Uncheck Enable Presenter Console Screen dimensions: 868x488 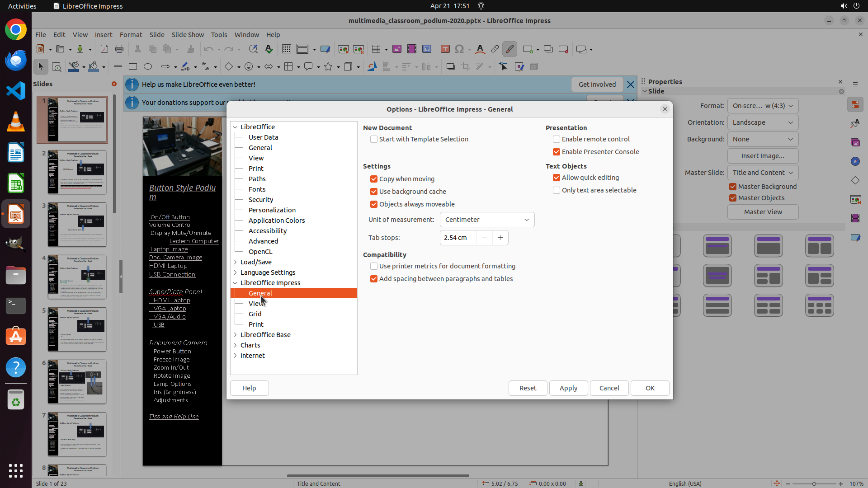(557, 152)
